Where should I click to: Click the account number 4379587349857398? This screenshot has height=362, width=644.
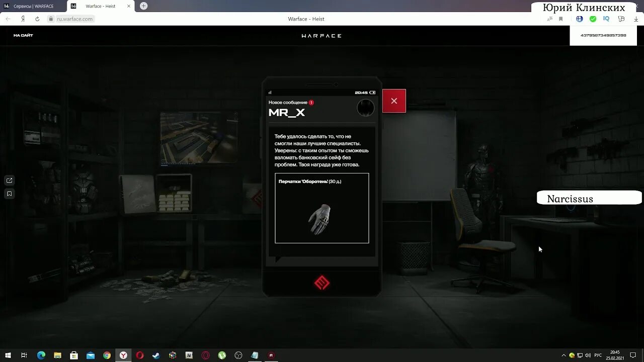[603, 35]
